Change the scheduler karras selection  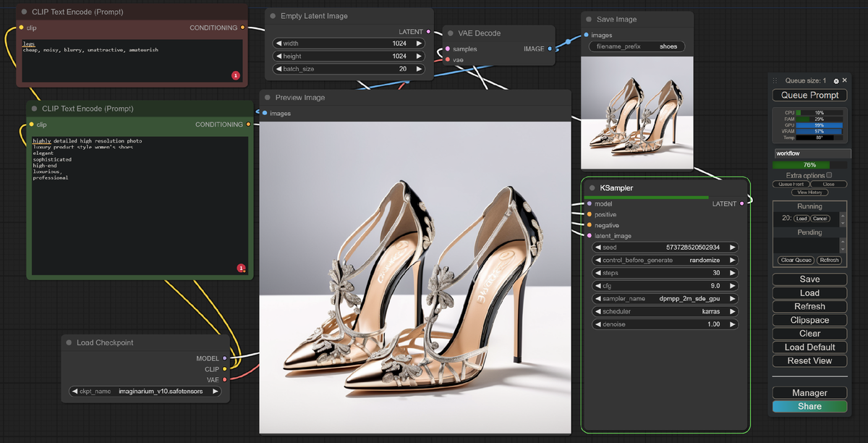(x=665, y=311)
